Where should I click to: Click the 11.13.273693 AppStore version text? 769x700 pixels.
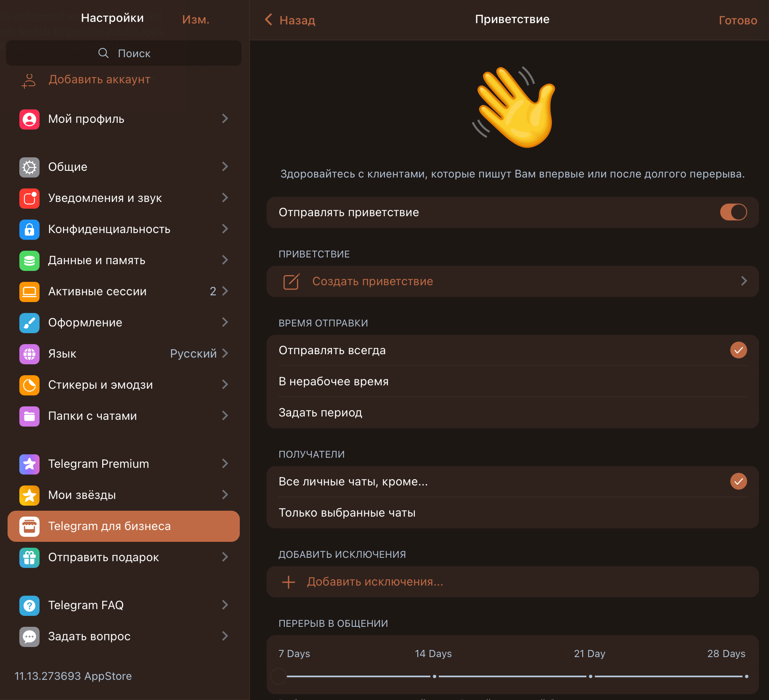coord(73,676)
